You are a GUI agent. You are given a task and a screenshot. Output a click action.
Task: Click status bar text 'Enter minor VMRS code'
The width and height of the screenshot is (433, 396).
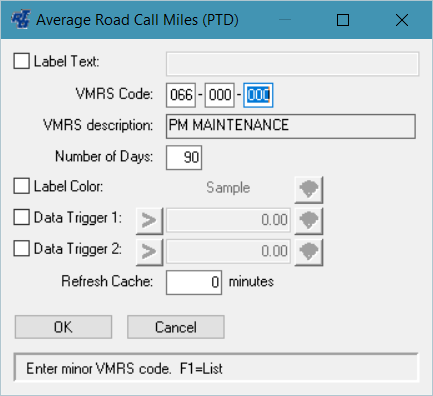pyautogui.click(x=99, y=369)
